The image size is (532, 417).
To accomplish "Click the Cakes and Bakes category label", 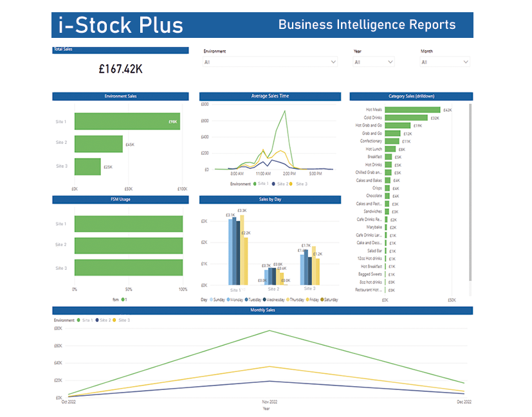I will click(x=369, y=181).
